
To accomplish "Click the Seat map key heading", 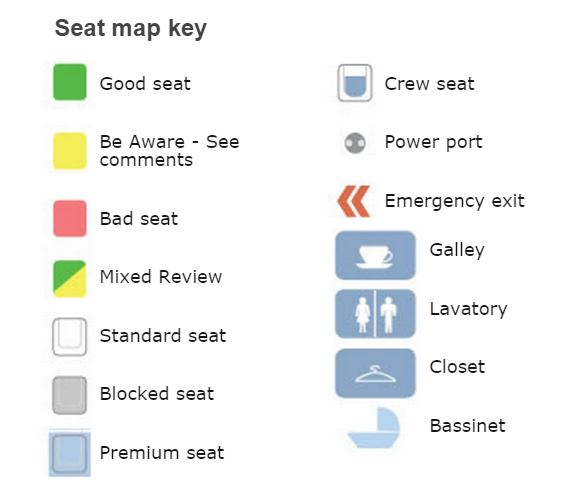I will (x=131, y=28).
